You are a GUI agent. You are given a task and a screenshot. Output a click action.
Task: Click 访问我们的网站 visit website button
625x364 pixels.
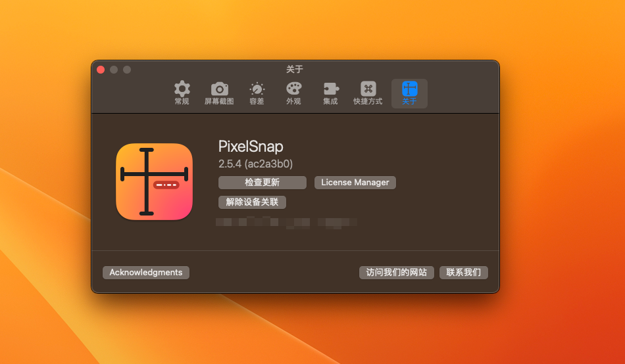396,273
